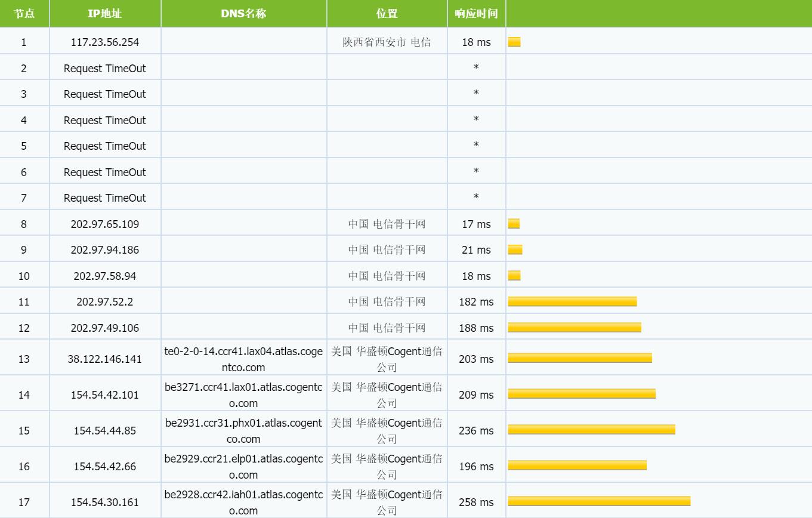Click the IP地址 column header
Screen dimensions: 812x518
105,14
